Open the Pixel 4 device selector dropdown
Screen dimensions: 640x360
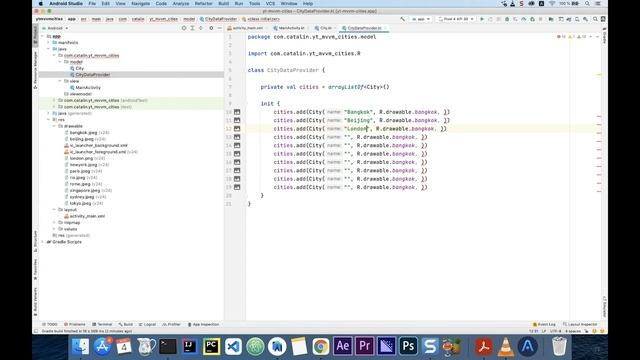tap(456, 19)
